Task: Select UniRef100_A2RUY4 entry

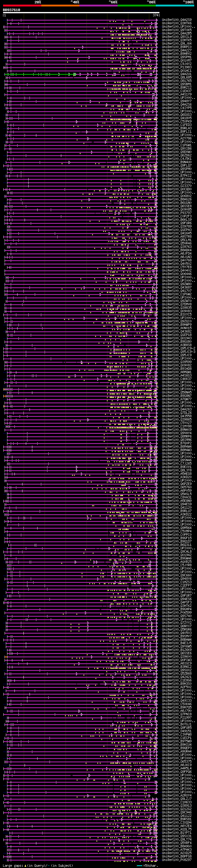Action: [x=177, y=795]
